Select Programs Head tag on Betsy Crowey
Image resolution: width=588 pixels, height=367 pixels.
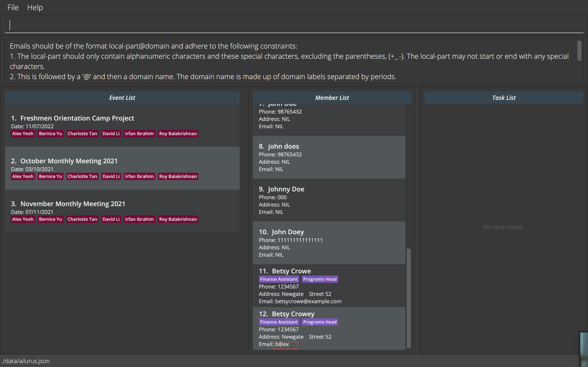(x=320, y=322)
